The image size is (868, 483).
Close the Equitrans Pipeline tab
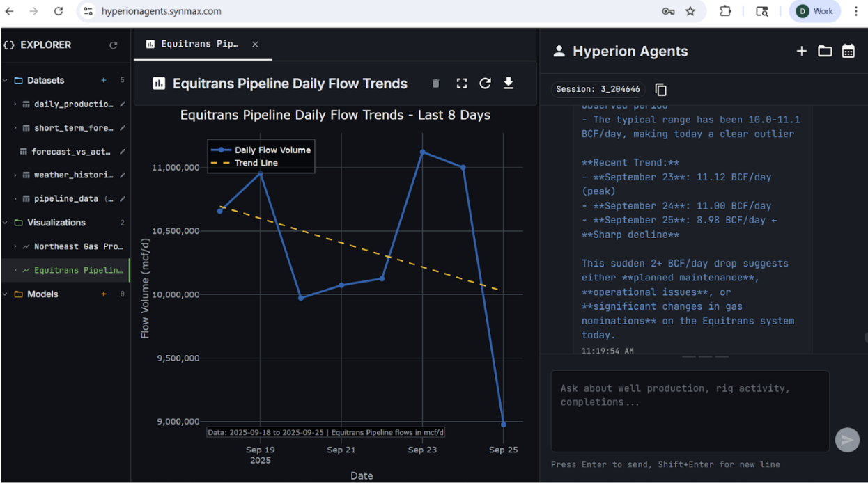[x=255, y=44]
